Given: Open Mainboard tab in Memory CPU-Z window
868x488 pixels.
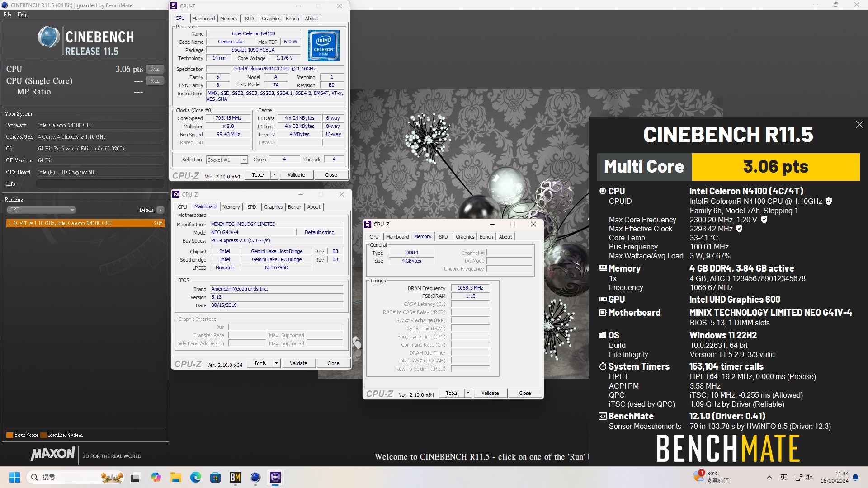Looking at the screenshot, I should (397, 237).
